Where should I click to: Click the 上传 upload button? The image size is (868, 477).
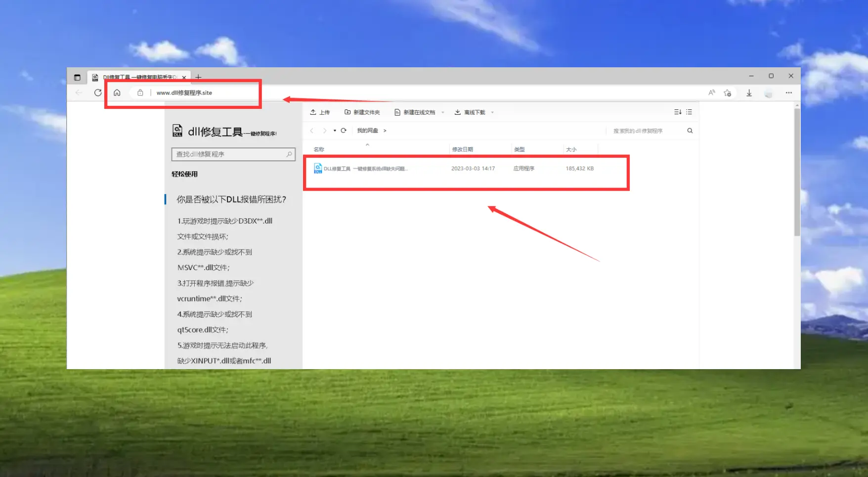320,112
